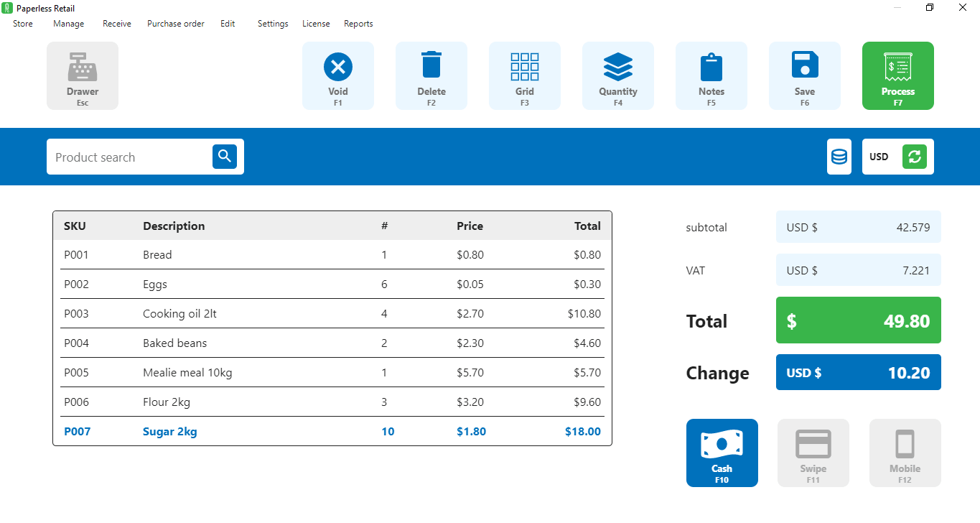The image size is (980, 523).
Task: Click the green Total amount box
Action: [x=859, y=320]
